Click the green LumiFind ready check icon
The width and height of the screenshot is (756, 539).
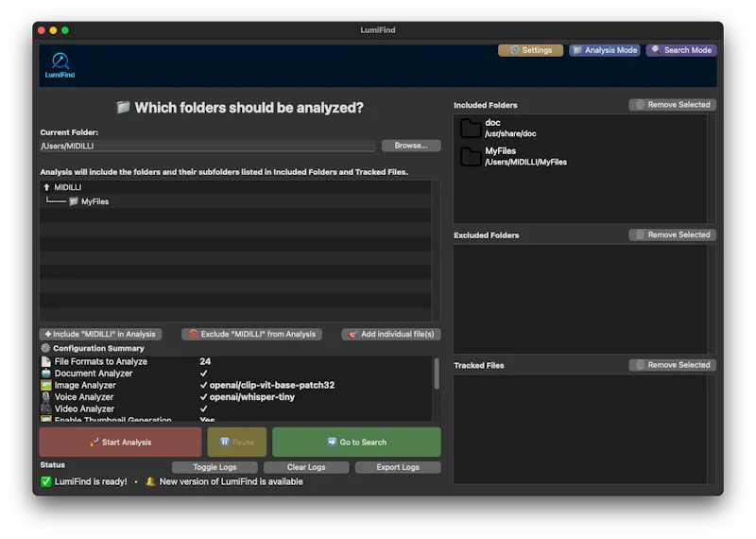point(45,481)
